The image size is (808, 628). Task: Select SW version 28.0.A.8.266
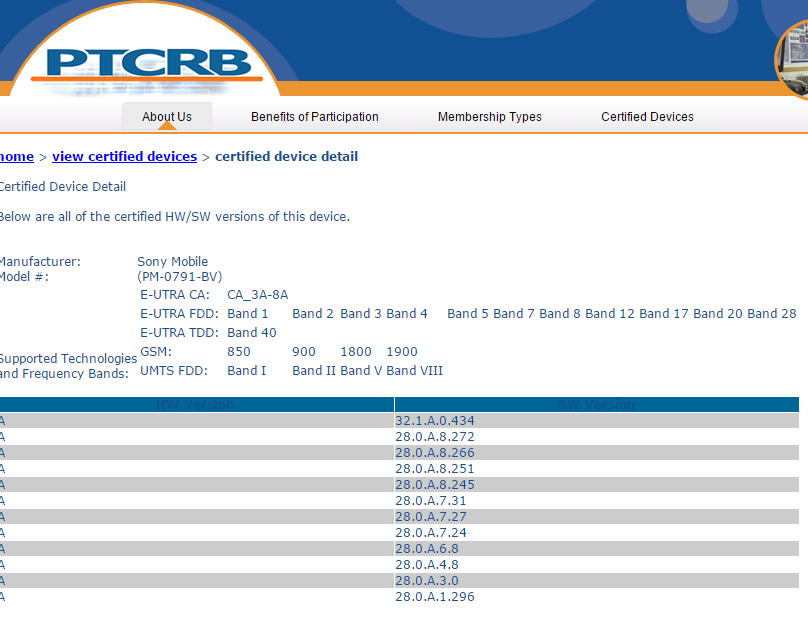click(435, 453)
